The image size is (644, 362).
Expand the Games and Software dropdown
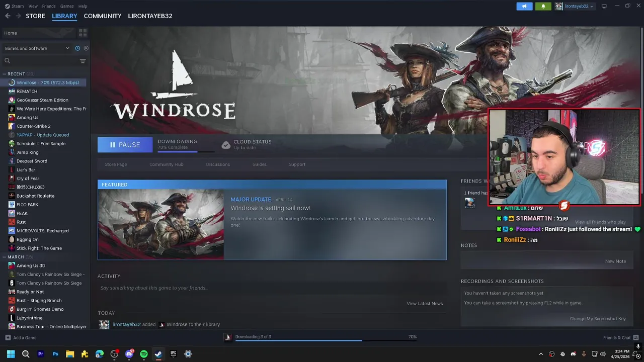36,48
